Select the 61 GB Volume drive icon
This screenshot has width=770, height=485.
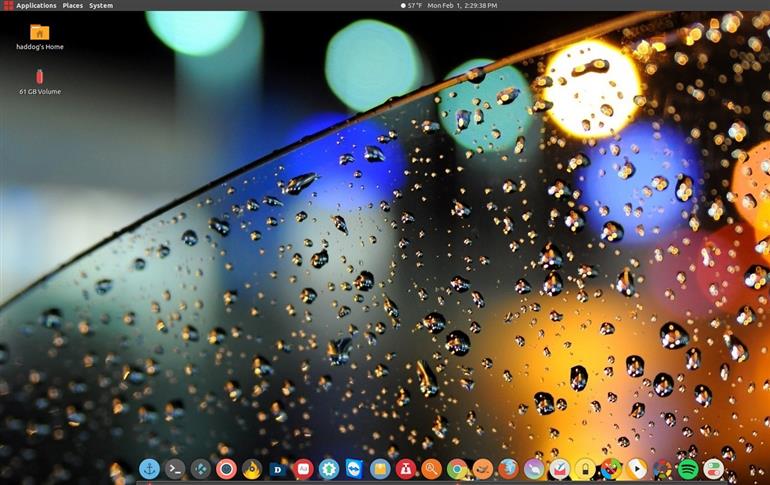40,82
